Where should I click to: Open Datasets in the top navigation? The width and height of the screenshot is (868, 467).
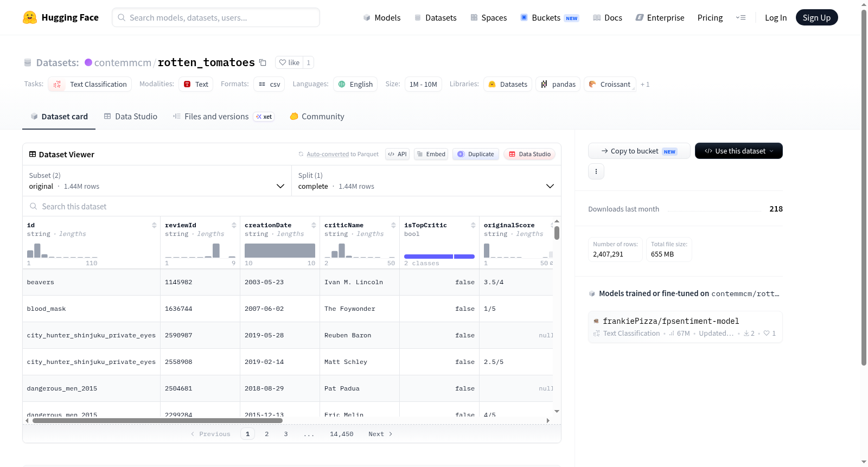click(436, 18)
